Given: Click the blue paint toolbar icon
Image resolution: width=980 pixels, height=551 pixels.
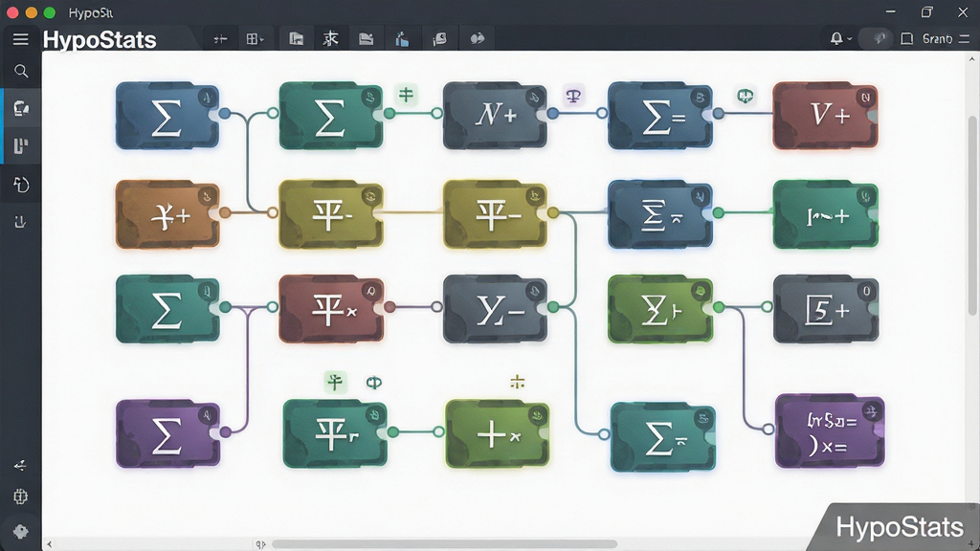Looking at the screenshot, I should point(402,39).
